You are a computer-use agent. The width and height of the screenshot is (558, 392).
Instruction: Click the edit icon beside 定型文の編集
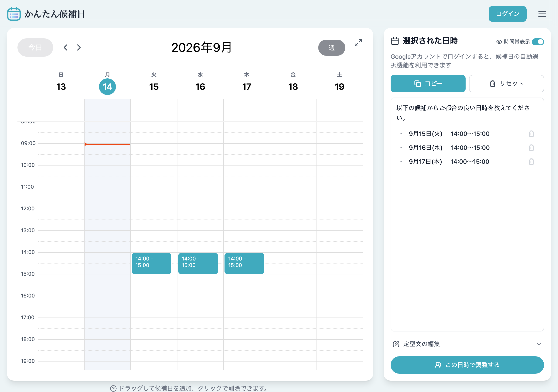[396, 344]
